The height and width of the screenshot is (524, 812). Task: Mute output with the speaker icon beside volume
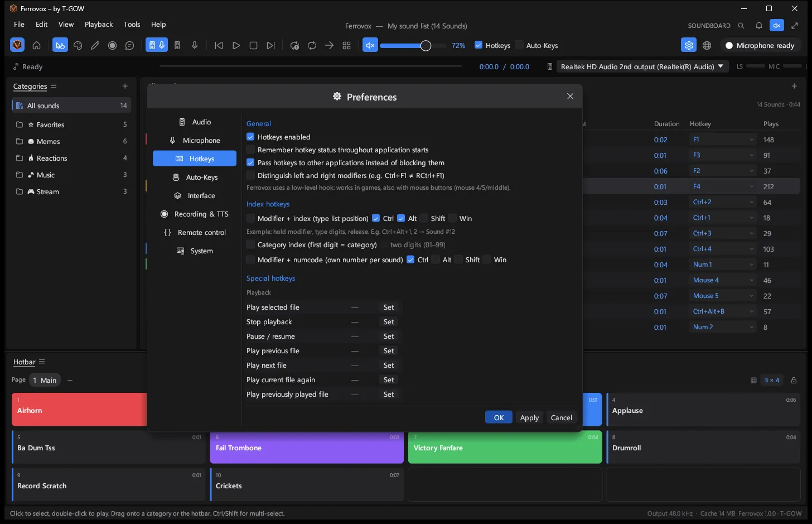click(x=370, y=46)
